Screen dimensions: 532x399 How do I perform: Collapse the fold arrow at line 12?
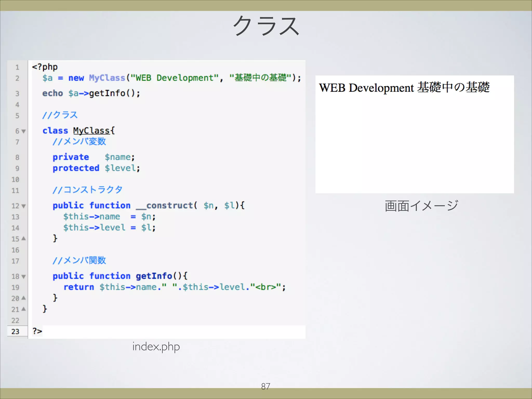[23, 206]
